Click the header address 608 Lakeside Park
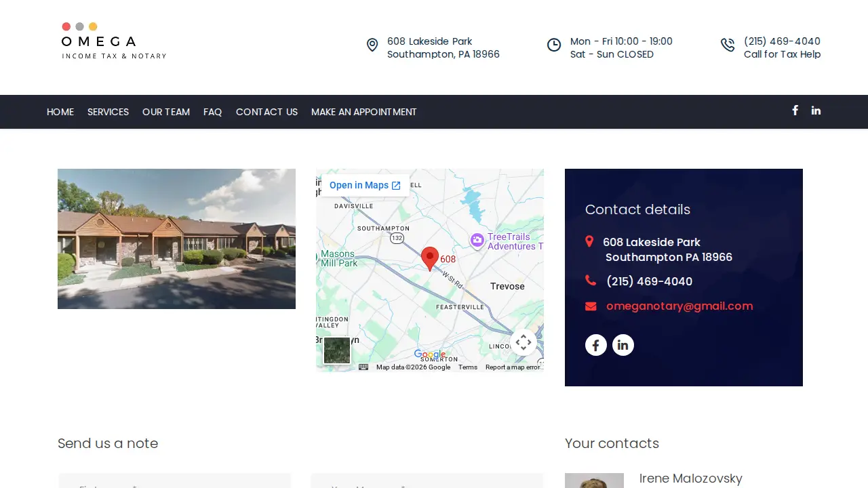868x488 pixels. [x=430, y=41]
